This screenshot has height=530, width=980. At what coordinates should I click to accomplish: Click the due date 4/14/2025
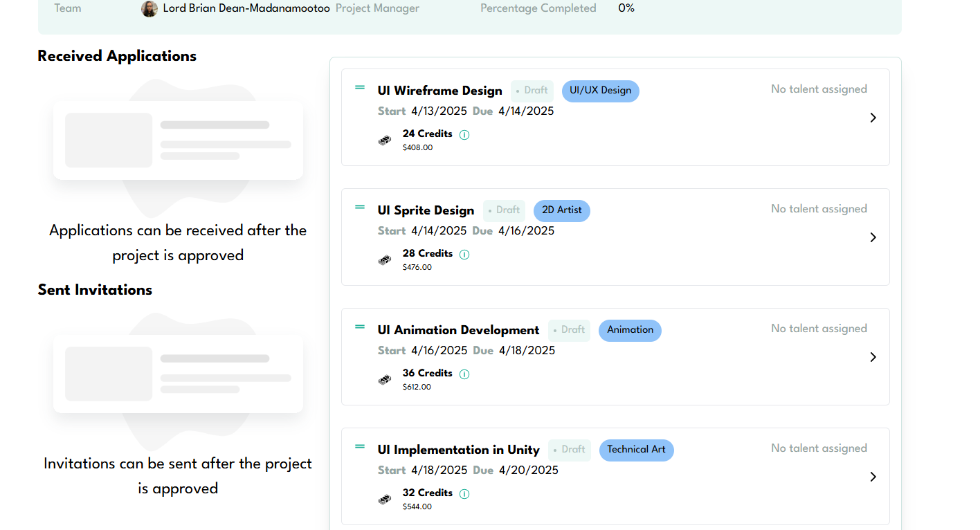pyautogui.click(x=526, y=111)
